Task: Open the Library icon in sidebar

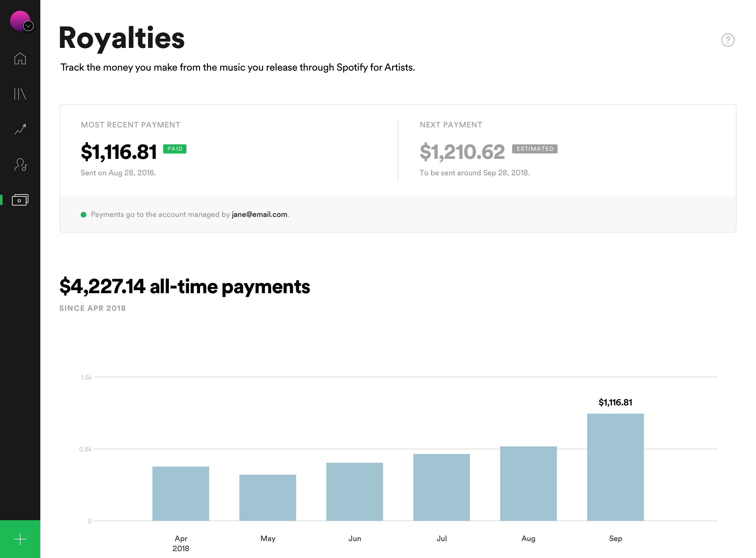Action: (x=20, y=94)
